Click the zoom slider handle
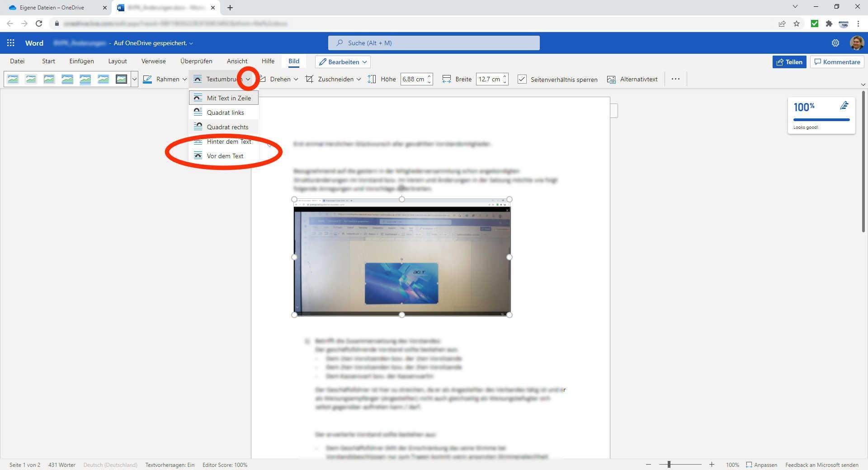The height and width of the screenshot is (470, 868). point(669,465)
